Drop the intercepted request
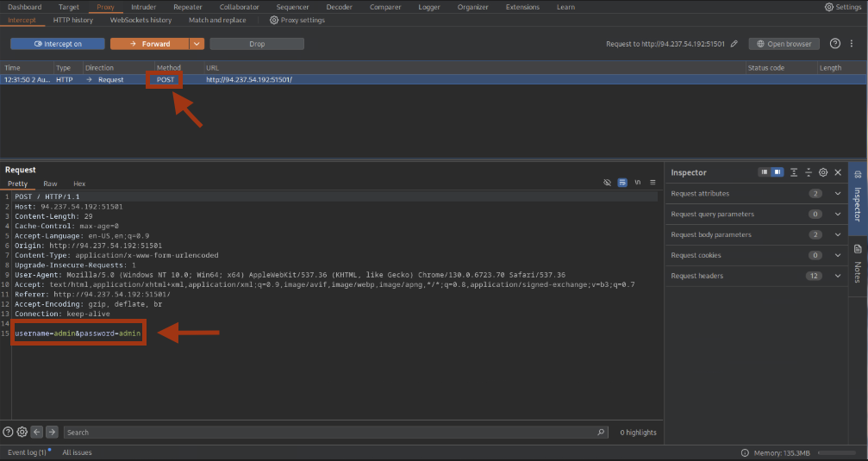Screen dimensions: 868x461 click(257, 44)
